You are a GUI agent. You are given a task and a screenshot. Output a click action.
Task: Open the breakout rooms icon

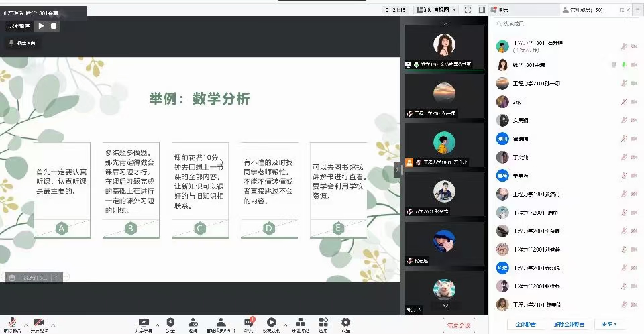(299, 323)
